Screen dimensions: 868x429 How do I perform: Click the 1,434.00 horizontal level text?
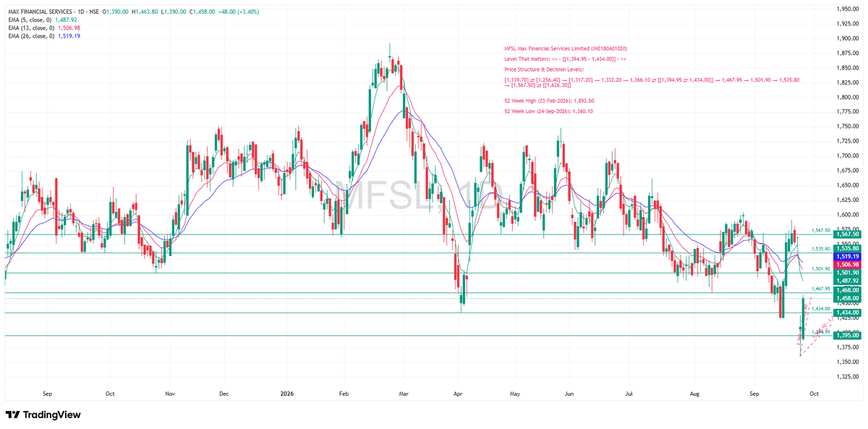(820, 308)
